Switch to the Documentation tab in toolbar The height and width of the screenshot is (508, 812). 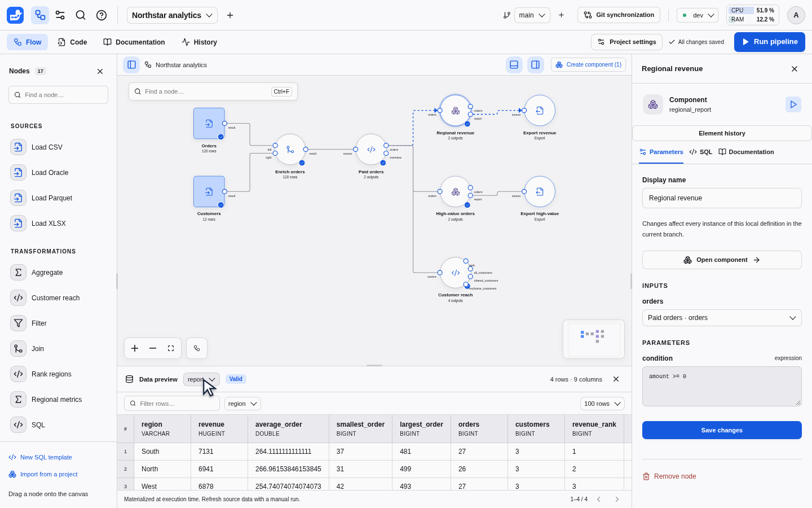134,42
